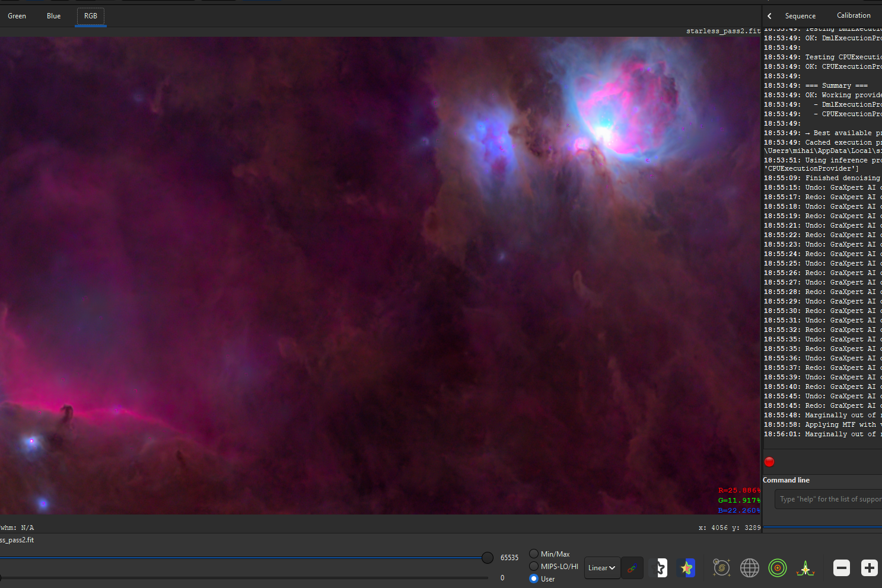Toggle the false color rendering star icon

point(686,568)
